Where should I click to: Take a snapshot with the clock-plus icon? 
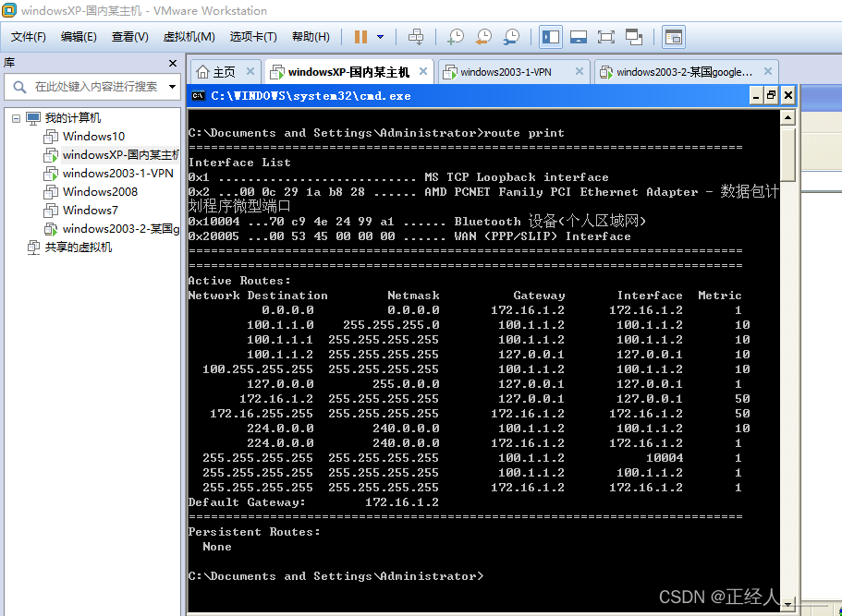456,37
